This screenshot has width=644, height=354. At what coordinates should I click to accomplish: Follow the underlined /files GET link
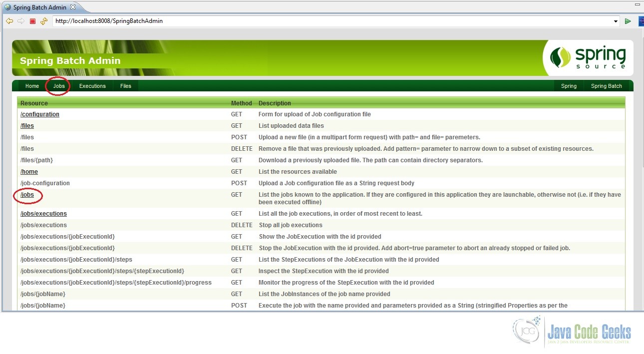[x=27, y=126]
